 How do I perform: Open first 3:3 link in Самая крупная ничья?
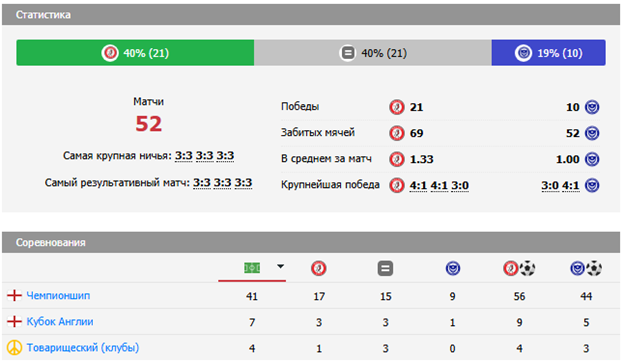pyautogui.click(x=184, y=156)
